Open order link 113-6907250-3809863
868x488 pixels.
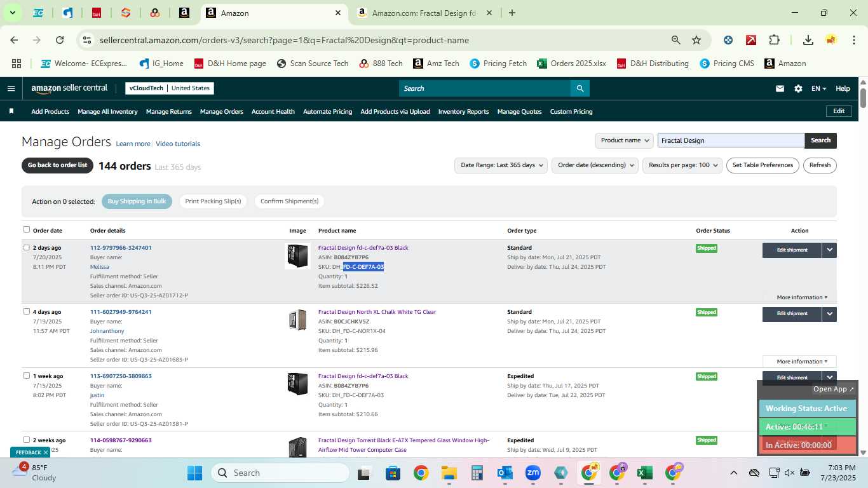pyautogui.click(x=121, y=376)
